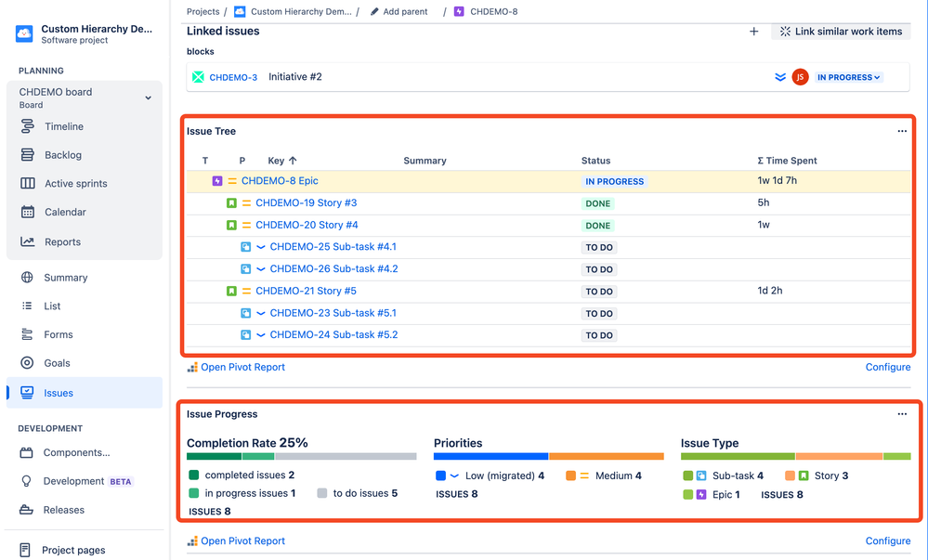Click the Story icon on CHDEMO-19 row
Image resolution: width=928 pixels, height=560 pixels.
[231, 203]
